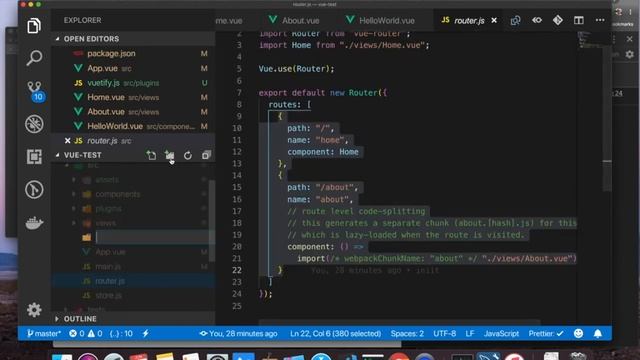640x360 pixels.
Task: Open the Manage gear at the activity bar bottom
Action: coord(34,310)
